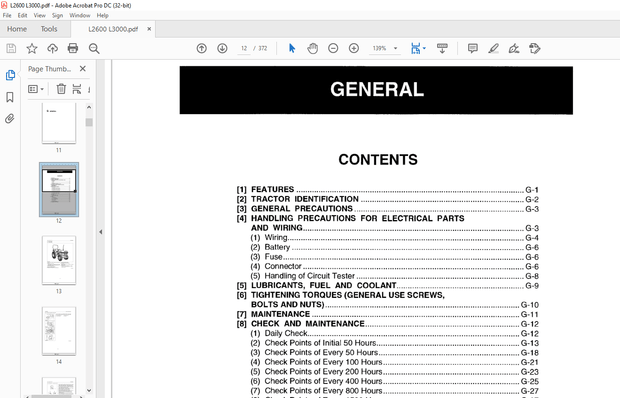This screenshot has height=398, width=620.
Task: Go to the next page (down arrow)
Action: (x=222, y=48)
